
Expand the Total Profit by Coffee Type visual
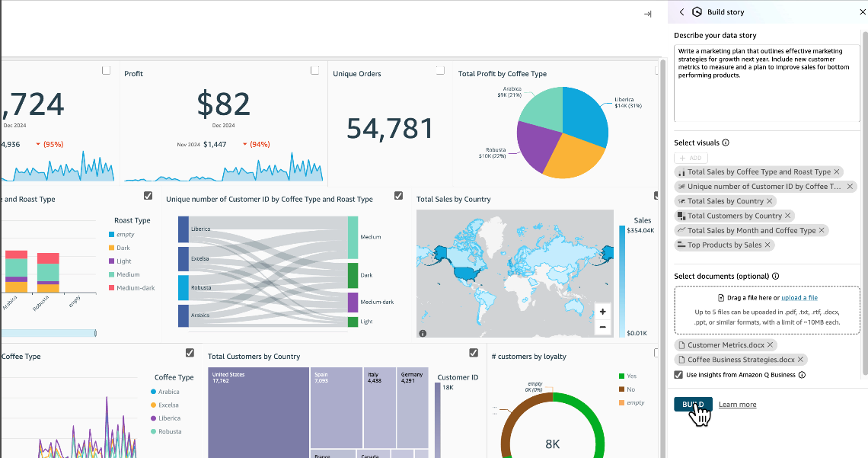click(x=656, y=69)
